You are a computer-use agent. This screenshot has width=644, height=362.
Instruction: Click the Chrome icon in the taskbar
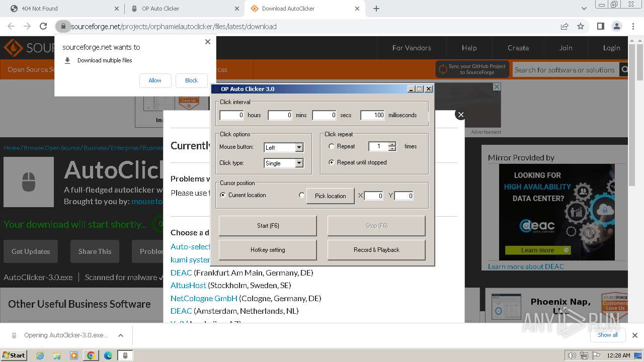[91, 355]
